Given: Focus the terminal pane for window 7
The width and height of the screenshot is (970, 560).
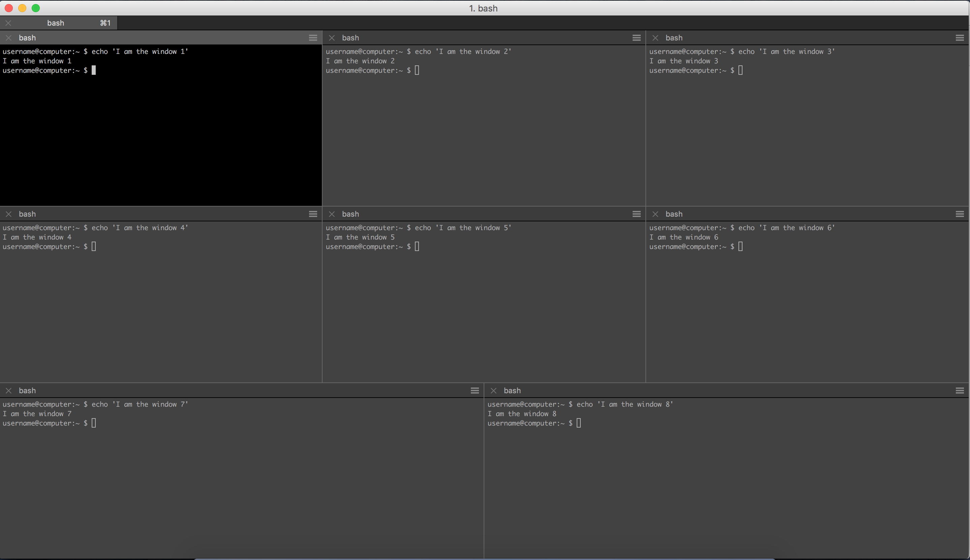Looking at the screenshot, I should click(x=242, y=478).
